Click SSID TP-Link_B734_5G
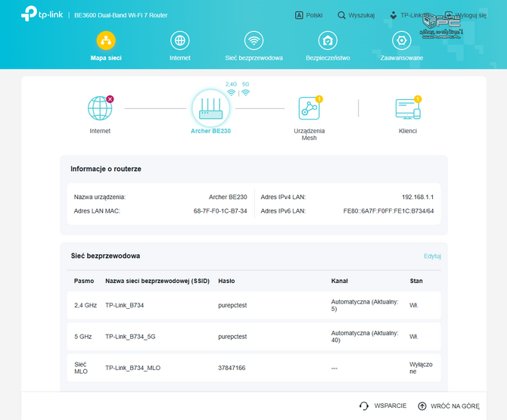 tap(130, 337)
